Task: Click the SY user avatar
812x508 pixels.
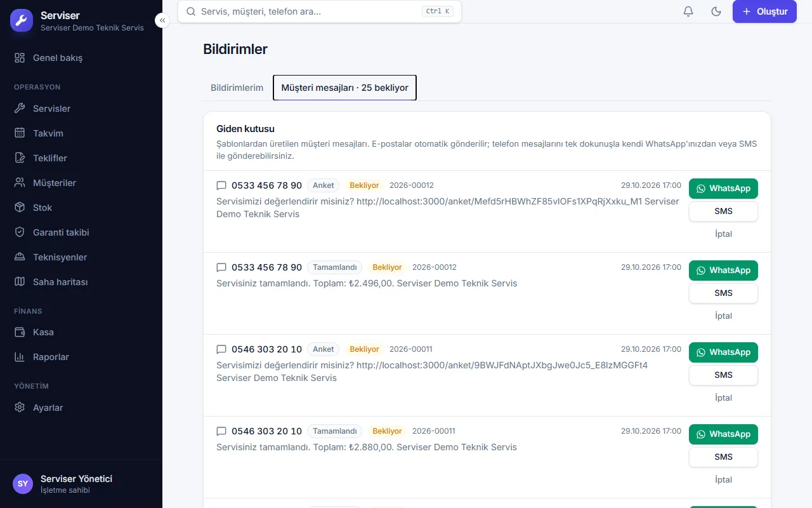Action: [x=23, y=484]
